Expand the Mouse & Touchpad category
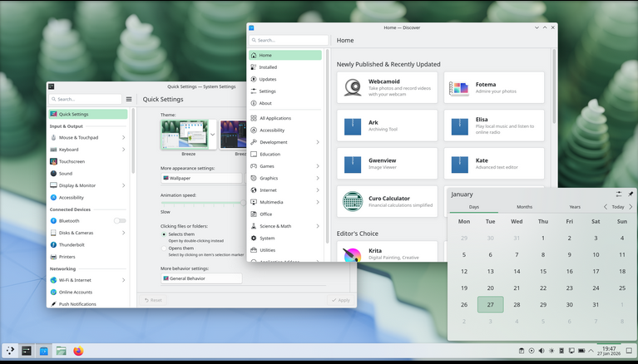 pos(124,137)
